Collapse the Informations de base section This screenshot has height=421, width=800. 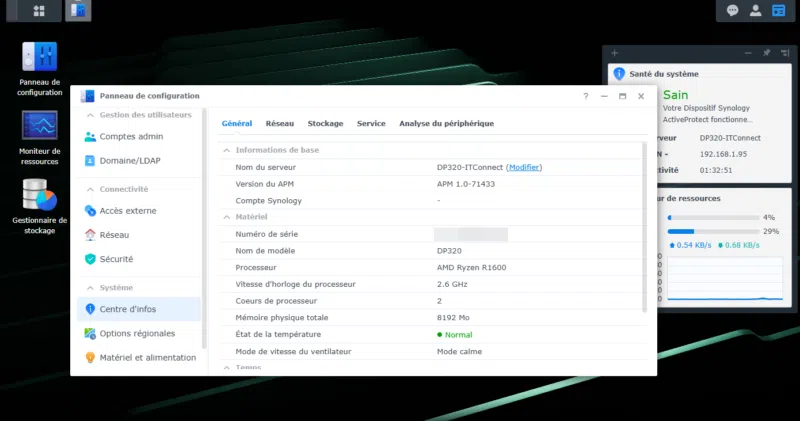point(227,150)
